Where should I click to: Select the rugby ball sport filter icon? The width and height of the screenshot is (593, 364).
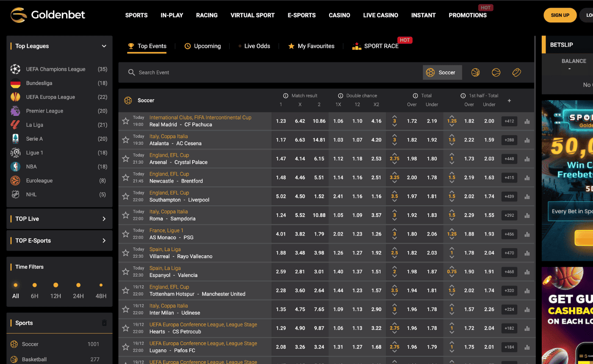516,72
